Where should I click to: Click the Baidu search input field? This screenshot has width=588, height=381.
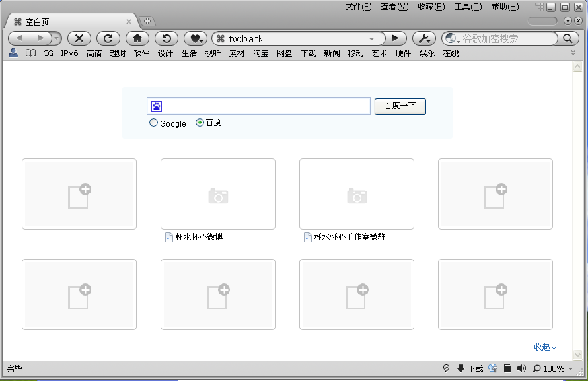coord(264,106)
